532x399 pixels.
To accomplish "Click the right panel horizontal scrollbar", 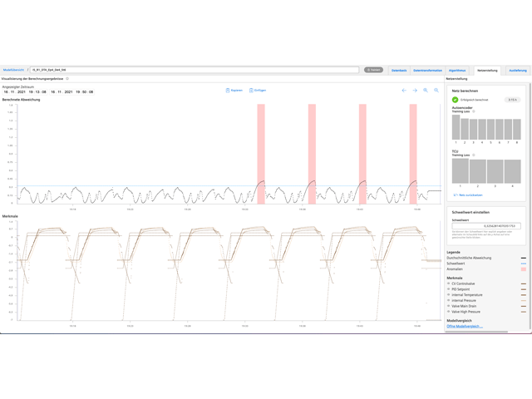I will coord(476,332).
